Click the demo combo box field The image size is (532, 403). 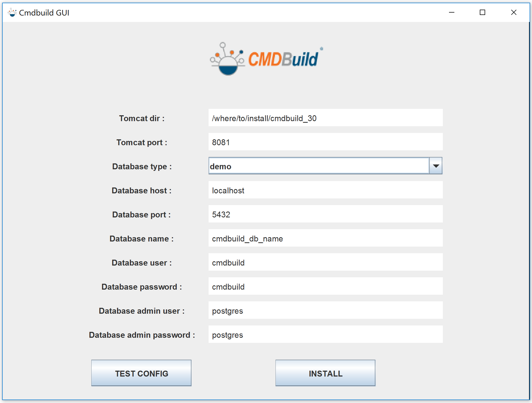tap(319, 166)
